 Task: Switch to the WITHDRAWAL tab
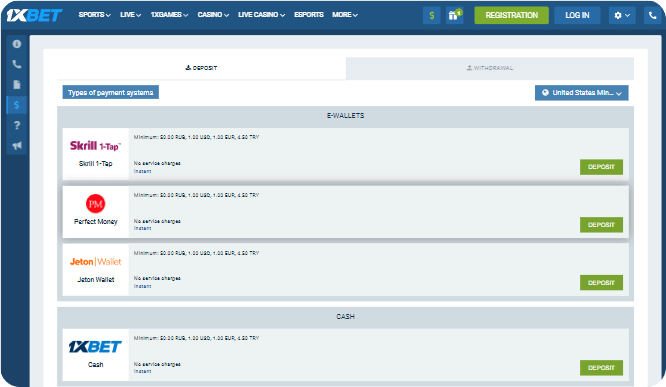(x=490, y=68)
